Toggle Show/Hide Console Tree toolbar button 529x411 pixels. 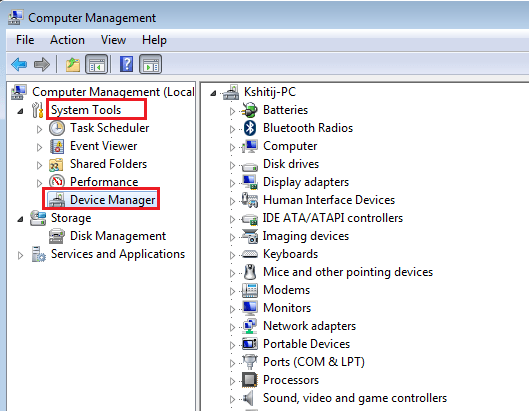(96, 64)
